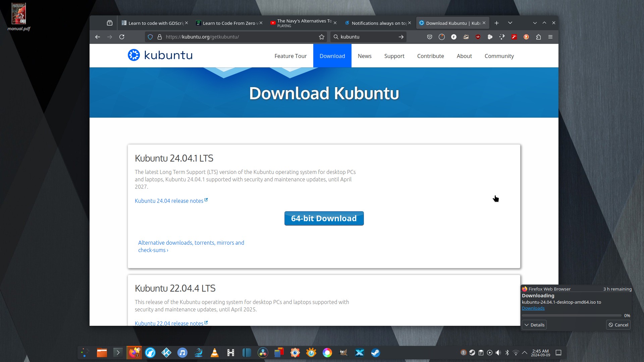Open the file manager folder icon in taskbar
Viewport: 644px width, 362px height.
(x=102, y=353)
